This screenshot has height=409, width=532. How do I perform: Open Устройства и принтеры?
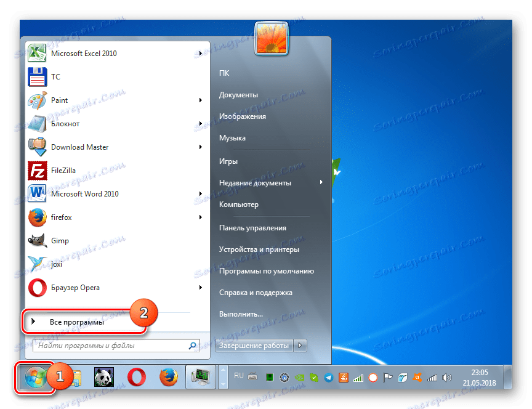[259, 249]
